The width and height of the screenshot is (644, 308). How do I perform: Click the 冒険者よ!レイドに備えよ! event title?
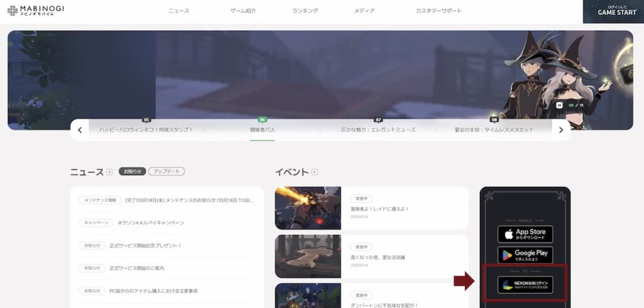pos(379,209)
